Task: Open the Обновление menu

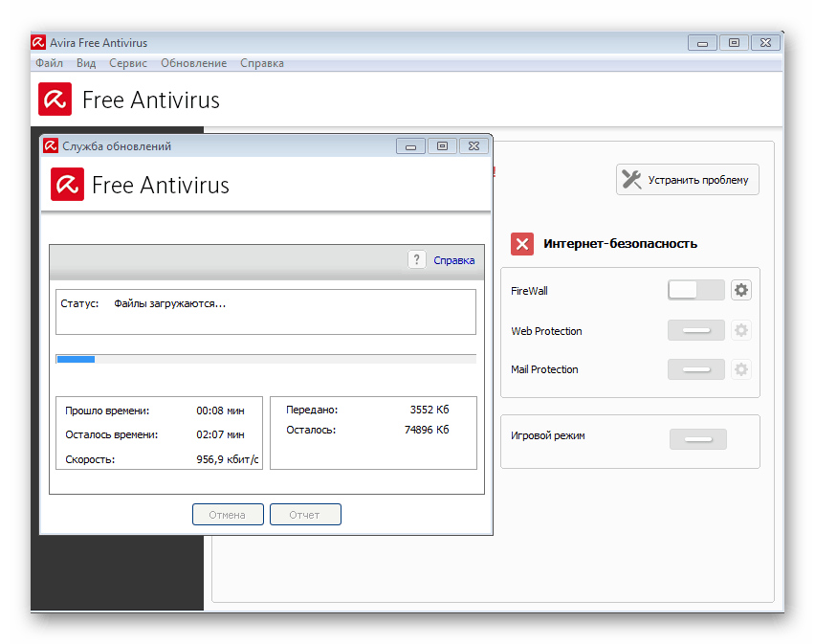Action: point(193,63)
